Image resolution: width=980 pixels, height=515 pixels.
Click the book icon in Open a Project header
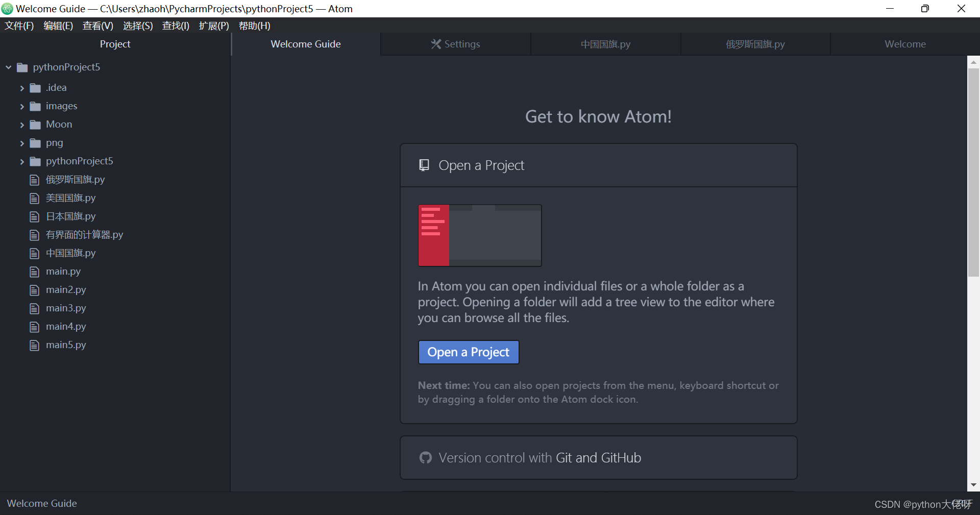[x=424, y=165]
